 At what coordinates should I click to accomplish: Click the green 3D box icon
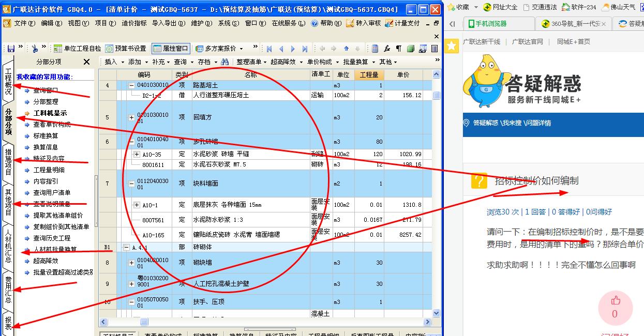(411, 49)
